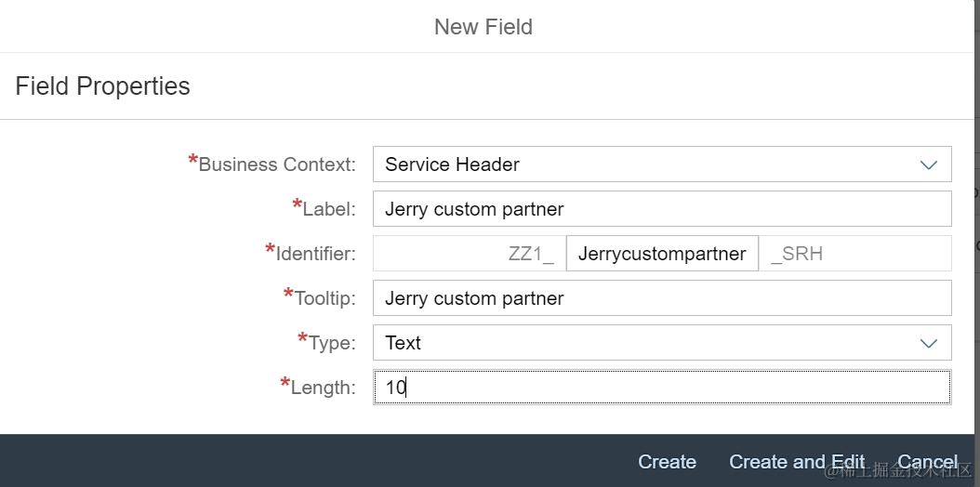Click the Length input field
This screenshot has width=980, height=487.
point(661,388)
